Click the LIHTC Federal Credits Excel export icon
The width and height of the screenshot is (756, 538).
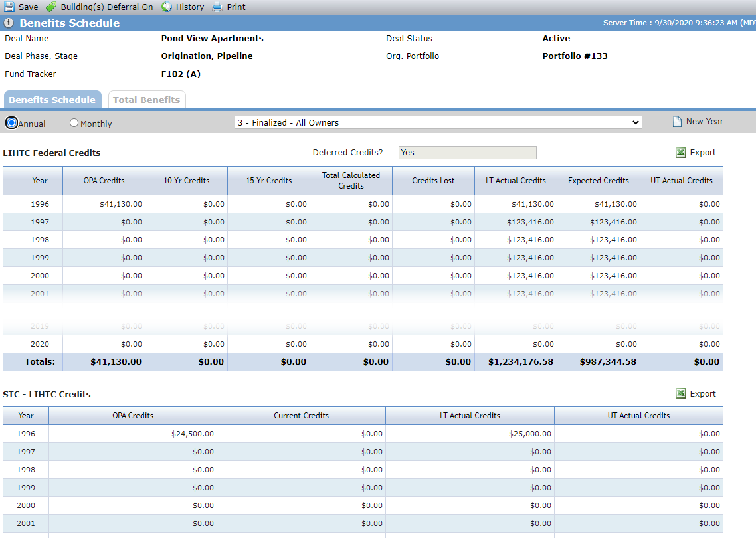[x=681, y=153]
